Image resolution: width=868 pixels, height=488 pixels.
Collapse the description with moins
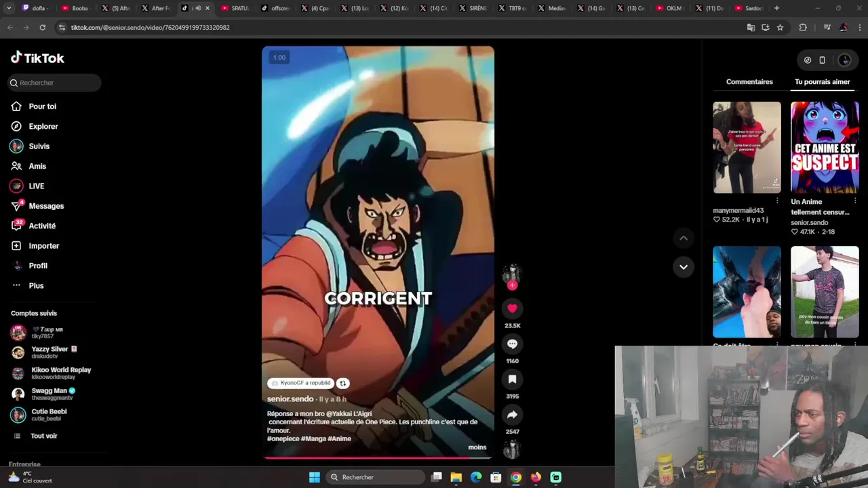[477, 447]
